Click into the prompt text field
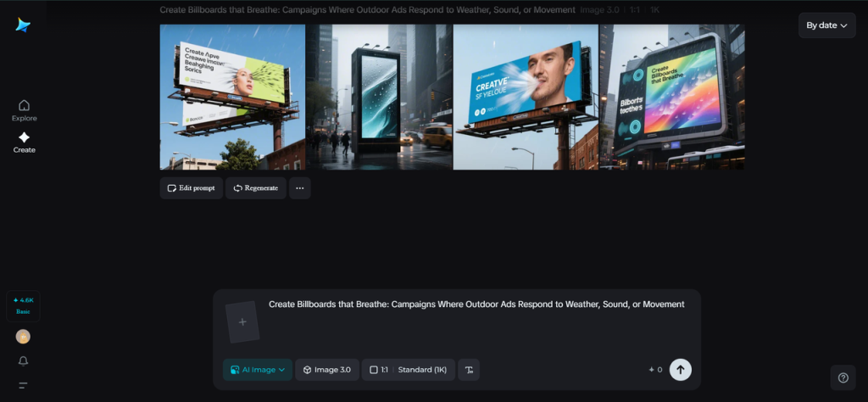Image resolution: width=868 pixels, height=402 pixels. [x=476, y=304]
